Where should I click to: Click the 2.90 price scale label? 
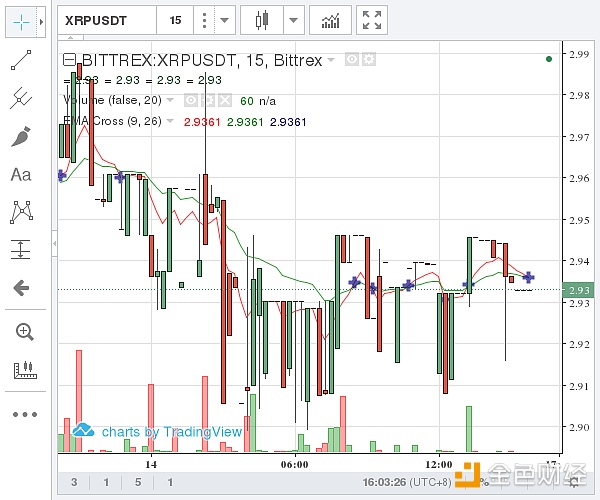tap(579, 427)
